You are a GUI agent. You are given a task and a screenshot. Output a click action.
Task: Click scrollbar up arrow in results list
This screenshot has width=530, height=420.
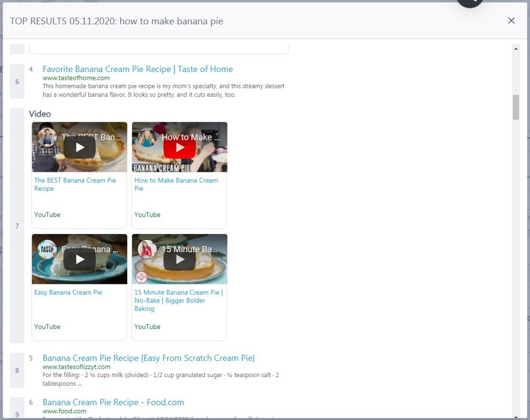coord(516,49)
